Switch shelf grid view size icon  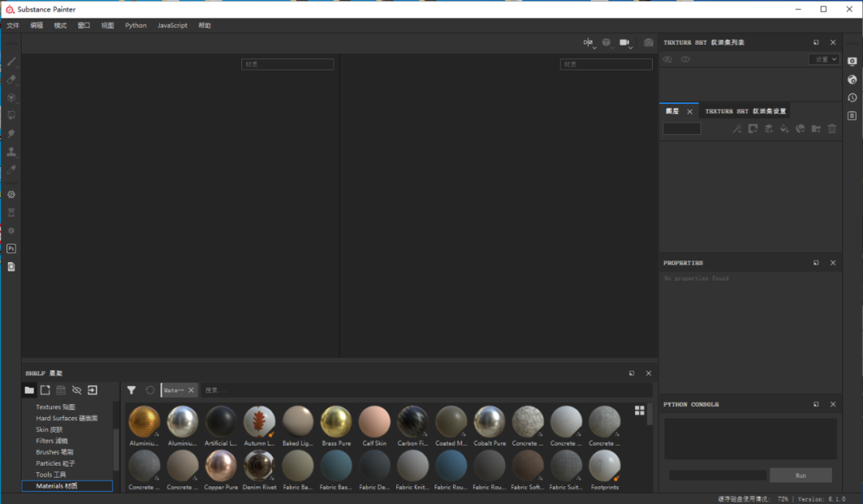tap(639, 411)
